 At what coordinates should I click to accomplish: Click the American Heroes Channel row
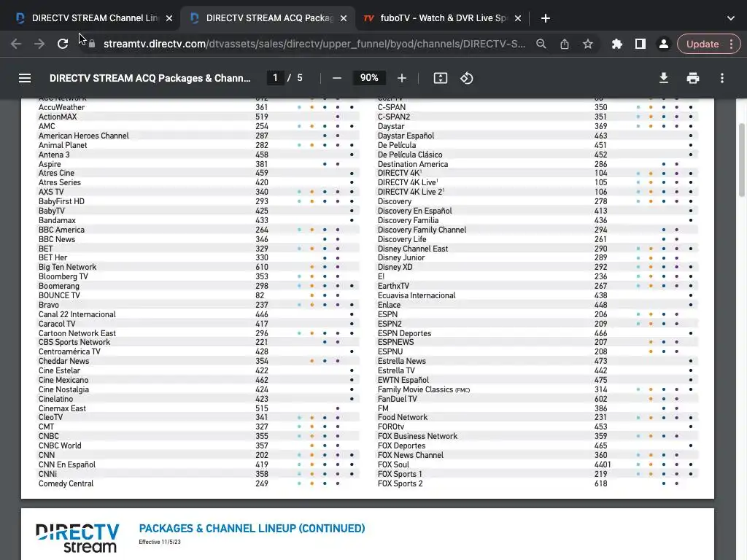199,136
